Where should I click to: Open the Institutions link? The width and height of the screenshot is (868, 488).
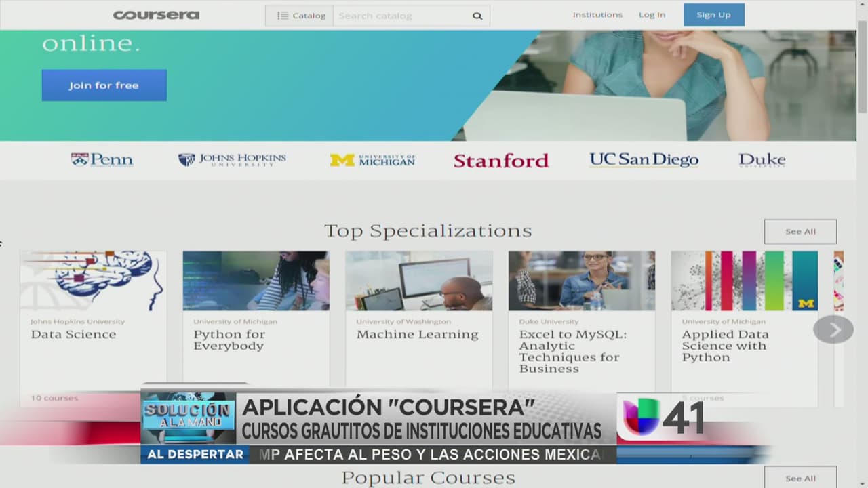coord(597,15)
